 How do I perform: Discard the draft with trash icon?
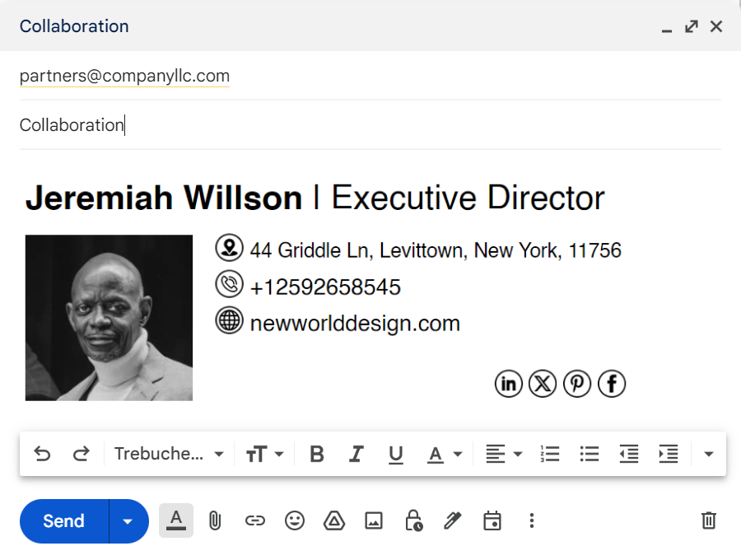point(708,520)
